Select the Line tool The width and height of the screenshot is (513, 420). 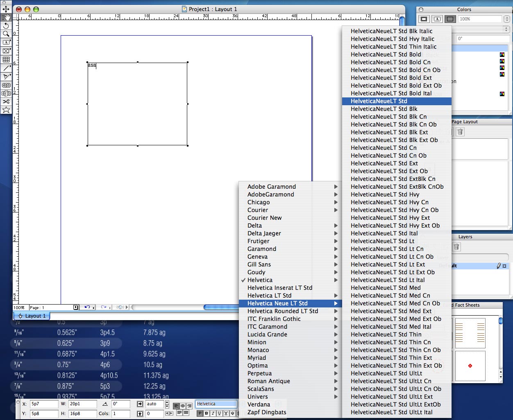(x=6, y=68)
